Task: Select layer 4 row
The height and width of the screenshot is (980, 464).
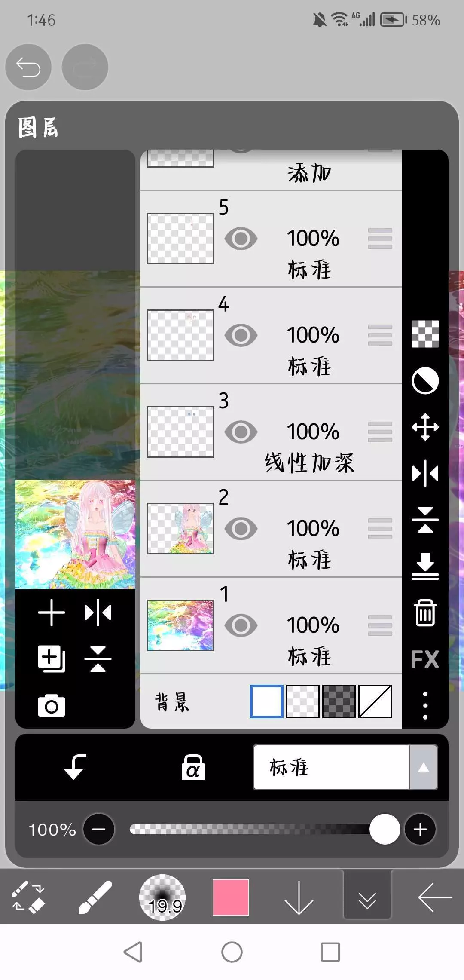Action: coord(271,335)
